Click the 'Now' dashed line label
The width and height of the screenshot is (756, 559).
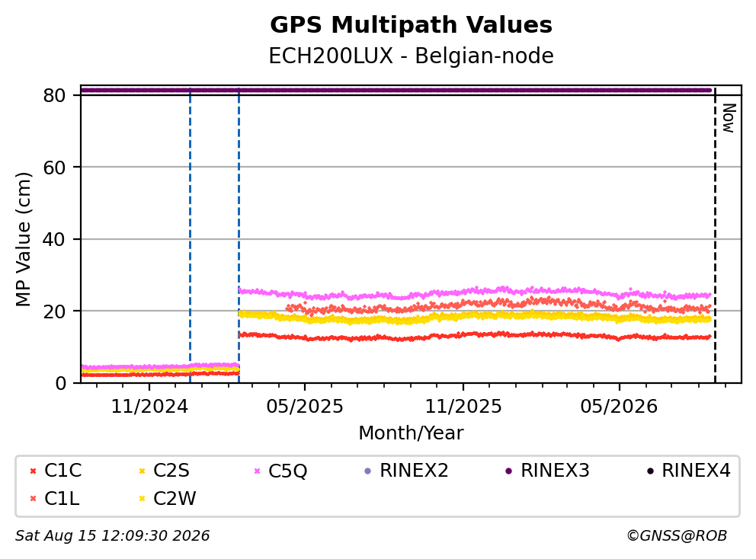tap(728, 118)
